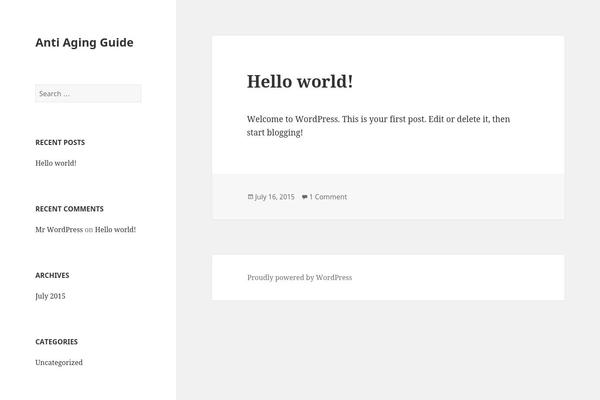
Task: Click the Categories widget heading
Action: [56, 342]
